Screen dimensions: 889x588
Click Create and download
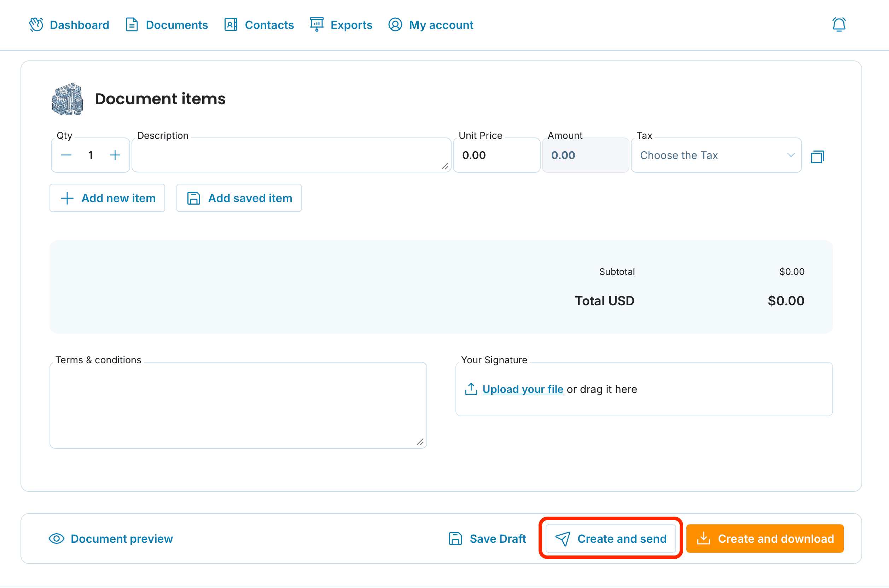click(765, 539)
